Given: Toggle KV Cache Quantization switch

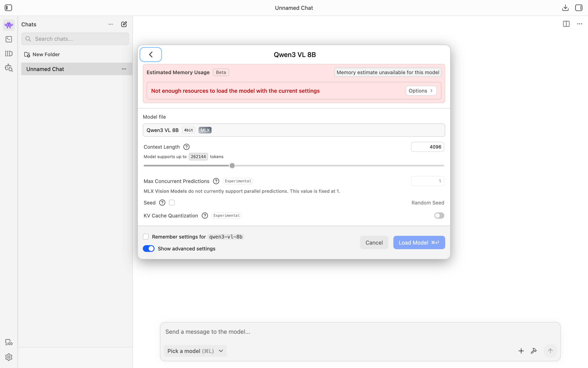Looking at the screenshot, I should pos(439,216).
